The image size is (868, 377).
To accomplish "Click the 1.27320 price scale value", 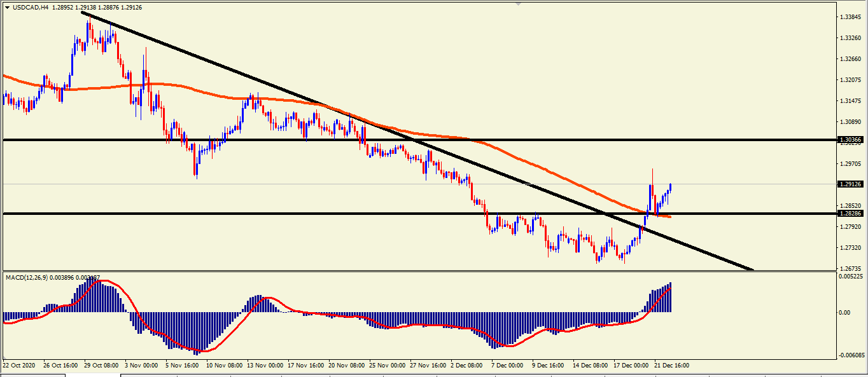I will (851, 247).
